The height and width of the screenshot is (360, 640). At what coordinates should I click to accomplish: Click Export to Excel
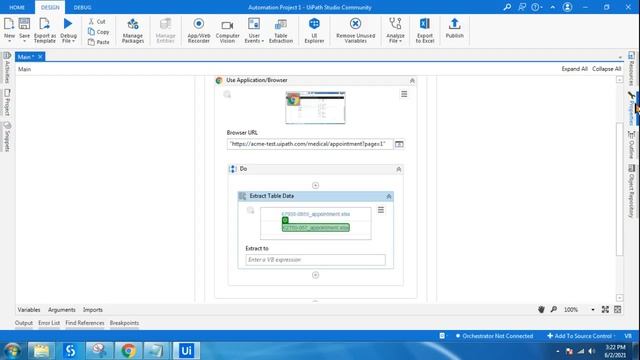[424, 30]
